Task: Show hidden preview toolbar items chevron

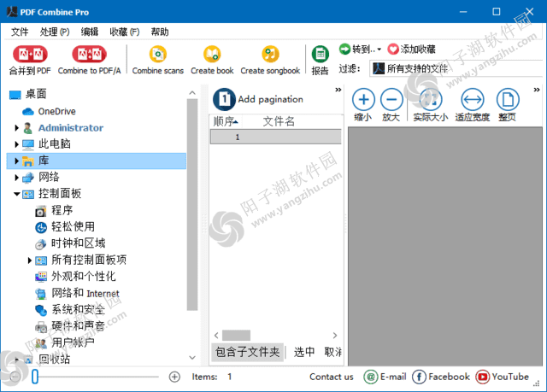Action: [537, 90]
